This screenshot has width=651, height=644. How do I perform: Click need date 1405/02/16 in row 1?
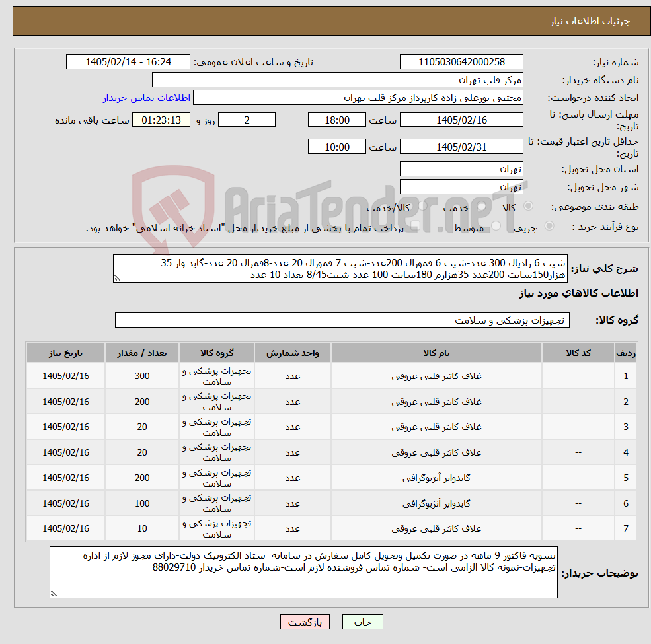pyautogui.click(x=65, y=376)
